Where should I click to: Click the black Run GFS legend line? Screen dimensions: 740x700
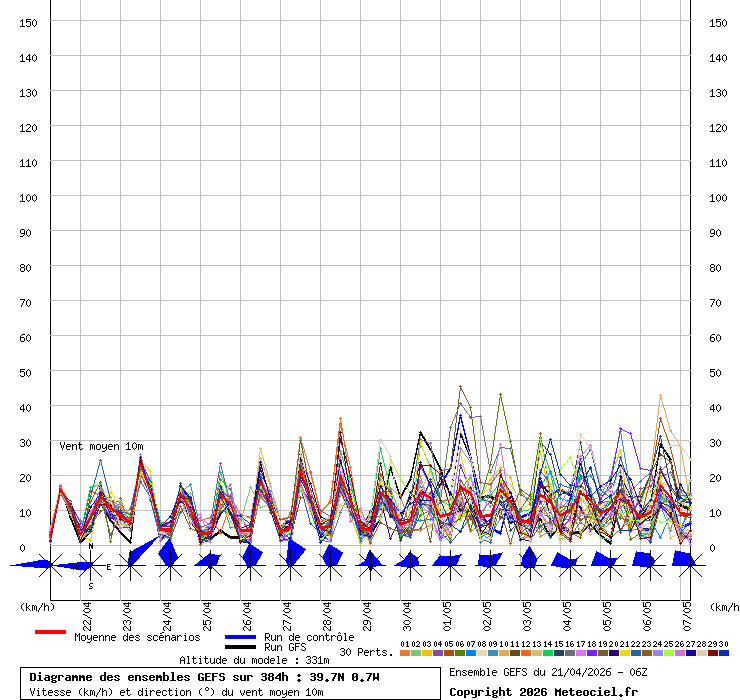tap(240, 648)
